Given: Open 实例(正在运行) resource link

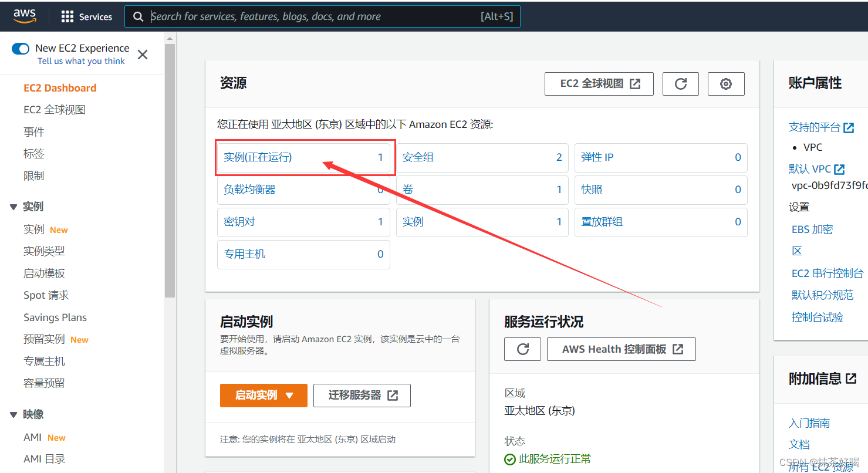Looking at the screenshot, I should [x=258, y=157].
